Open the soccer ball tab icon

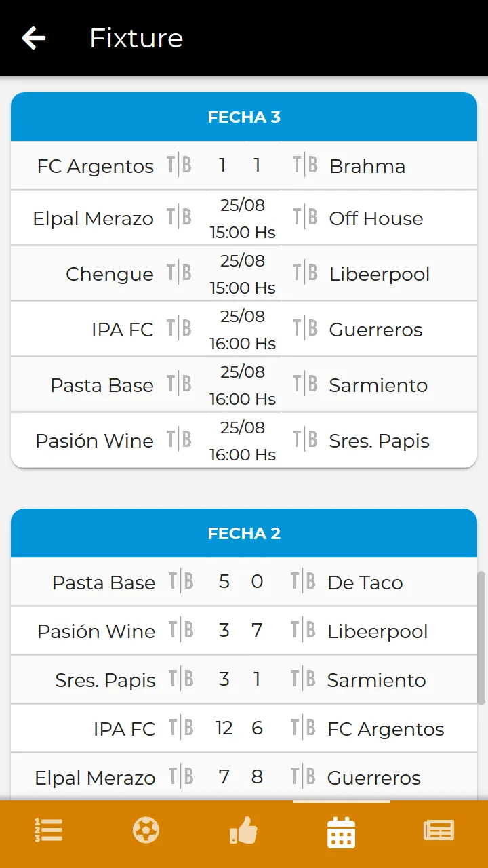coord(146,830)
